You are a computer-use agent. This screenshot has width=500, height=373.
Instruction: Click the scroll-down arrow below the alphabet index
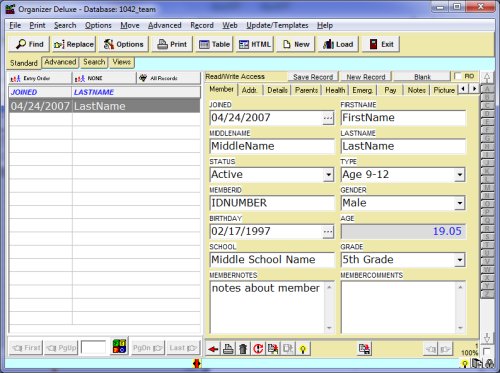click(x=487, y=338)
